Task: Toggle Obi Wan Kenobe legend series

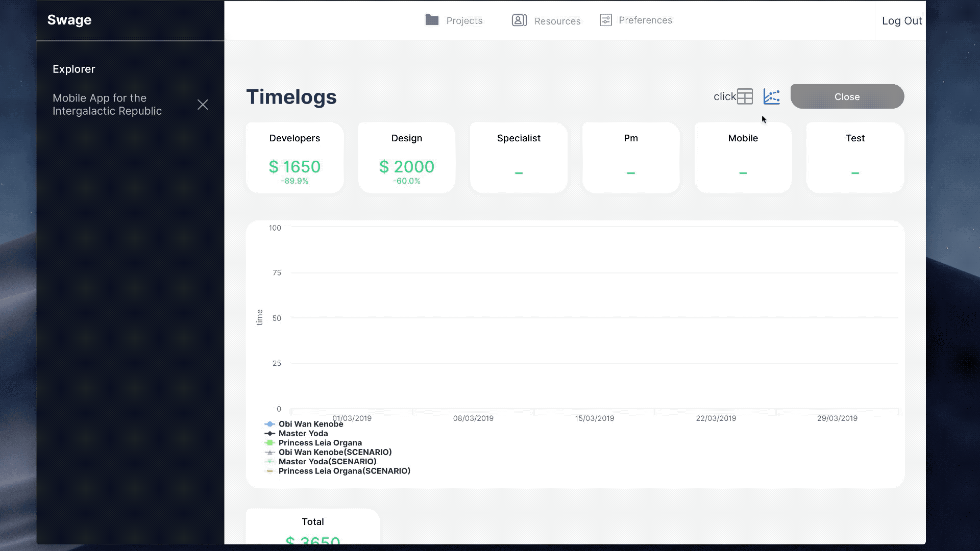Action: pyautogui.click(x=310, y=424)
